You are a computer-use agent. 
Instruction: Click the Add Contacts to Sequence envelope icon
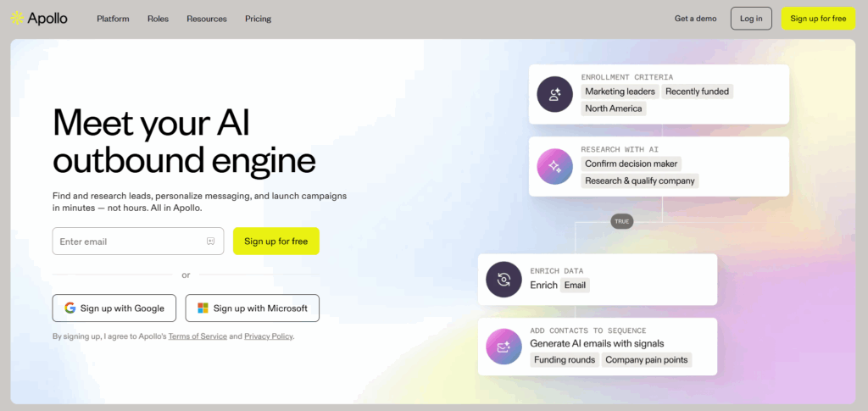point(504,347)
